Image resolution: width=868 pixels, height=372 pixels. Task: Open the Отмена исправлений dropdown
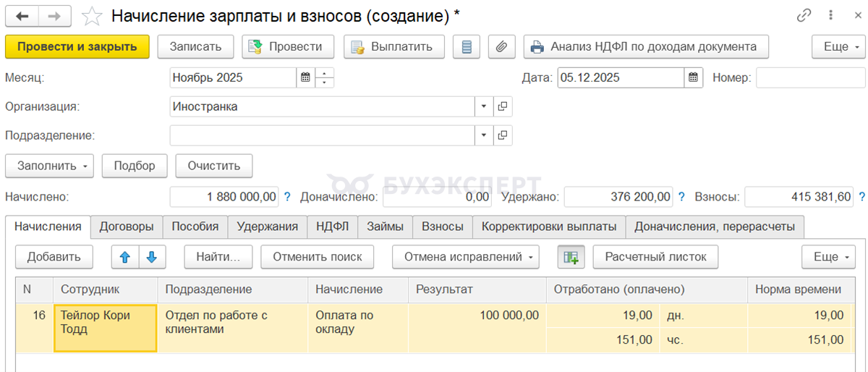click(x=466, y=256)
